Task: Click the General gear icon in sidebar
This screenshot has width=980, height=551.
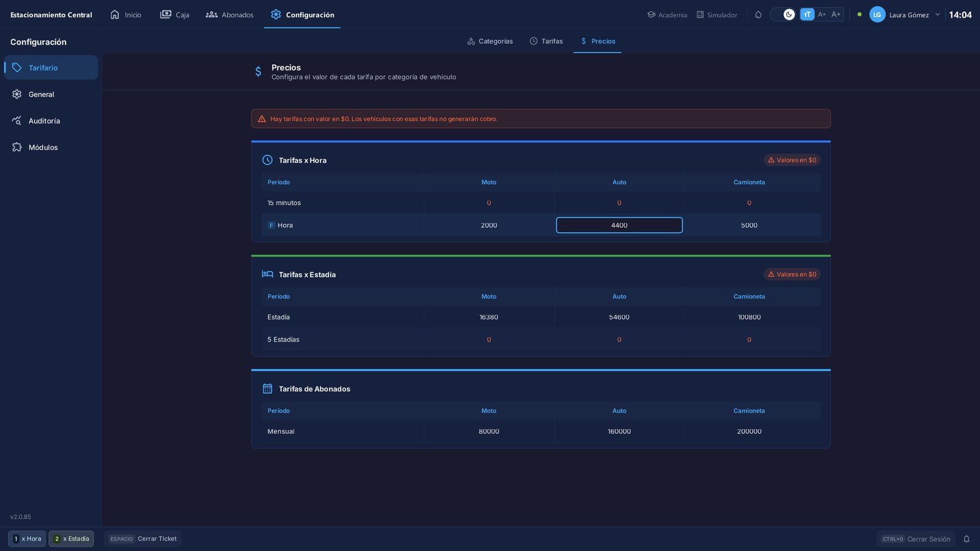Action: pyautogui.click(x=17, y=94)
